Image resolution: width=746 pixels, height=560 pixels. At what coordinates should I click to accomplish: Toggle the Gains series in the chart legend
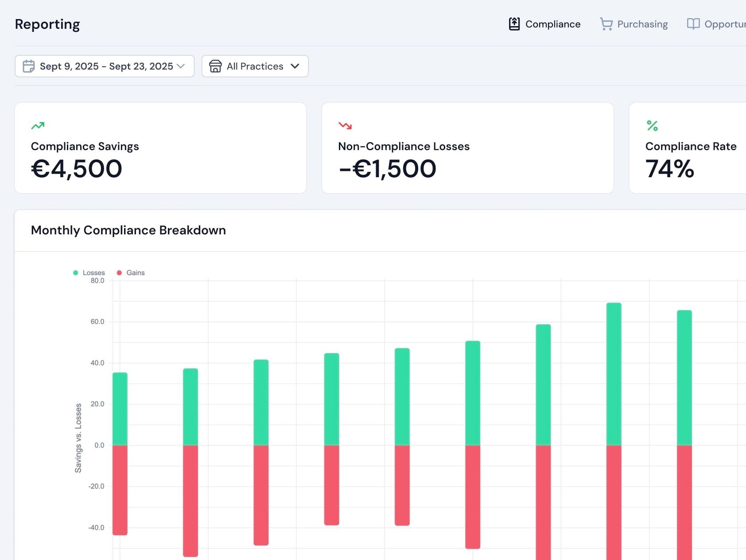pos(133,272)
